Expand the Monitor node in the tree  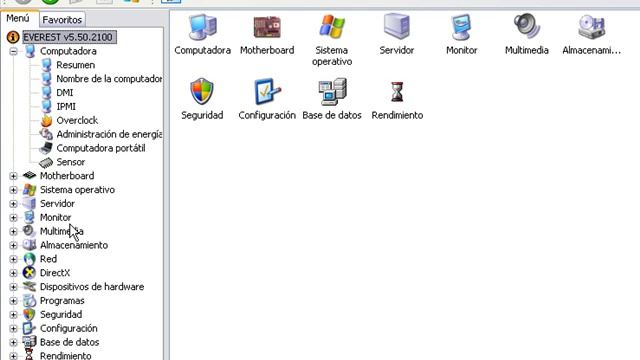point(13,218)
